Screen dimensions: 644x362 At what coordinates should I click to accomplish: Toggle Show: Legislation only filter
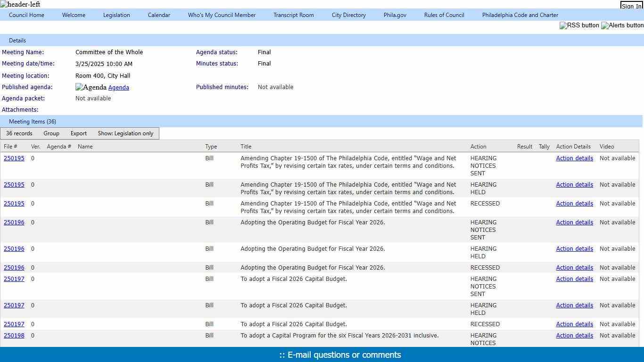[125, 133]
